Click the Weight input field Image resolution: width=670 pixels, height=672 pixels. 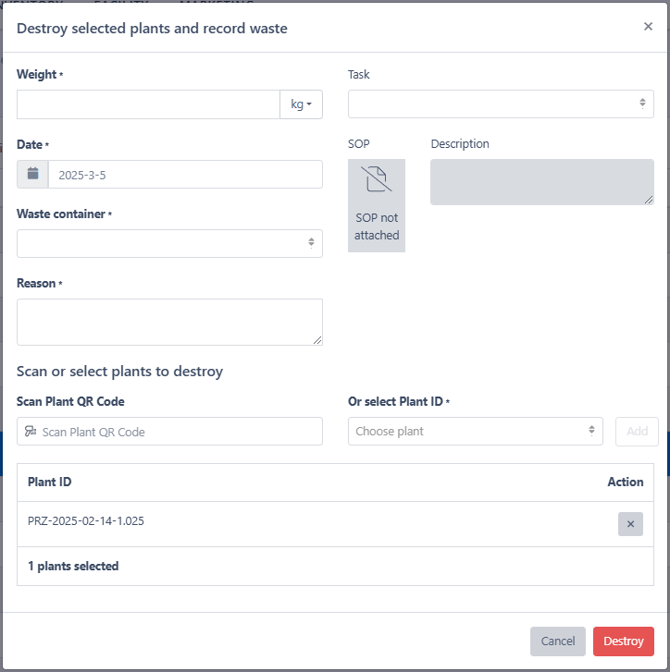tap(148, 104)
